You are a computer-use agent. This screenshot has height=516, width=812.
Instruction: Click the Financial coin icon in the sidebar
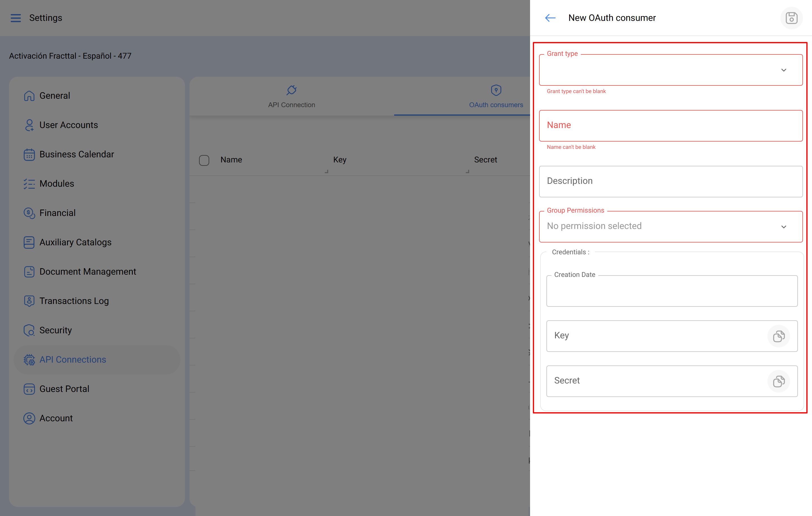click(x=29, y=213)
